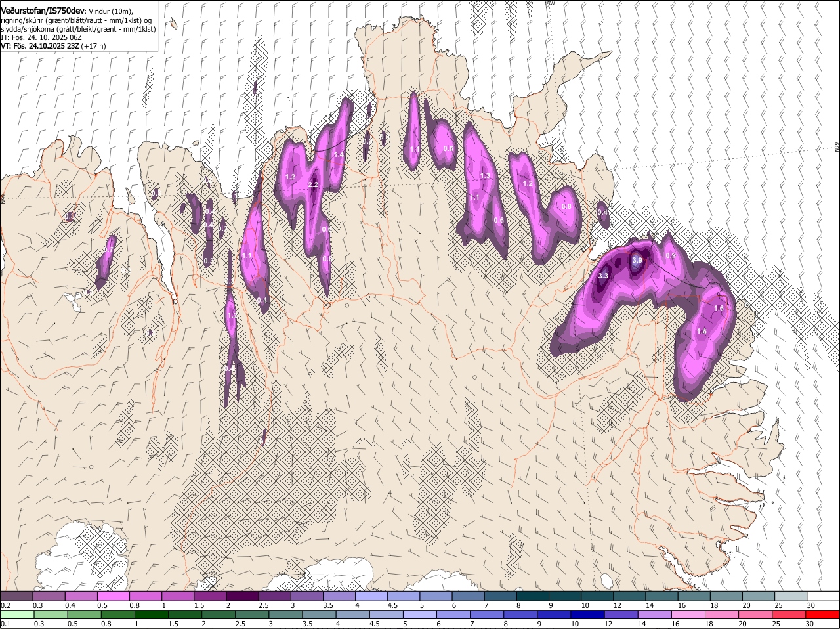Screen dimensions: 840x629
Task: Click the 0.2 label in the purple snow legend
Action: coord(5,605)
